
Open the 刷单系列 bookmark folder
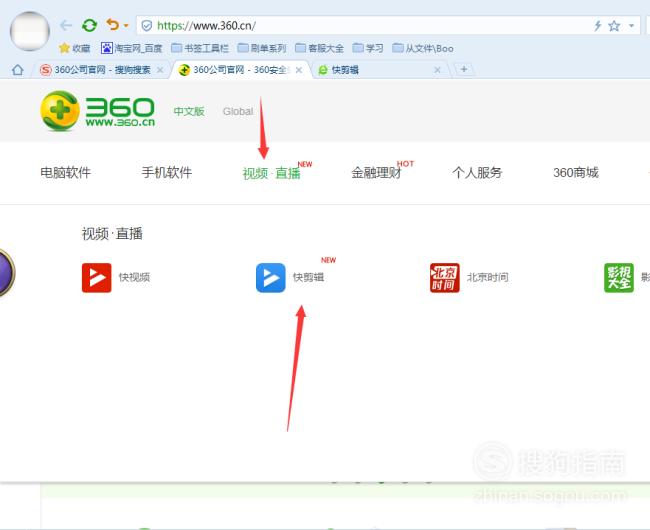tap(262, 48)
